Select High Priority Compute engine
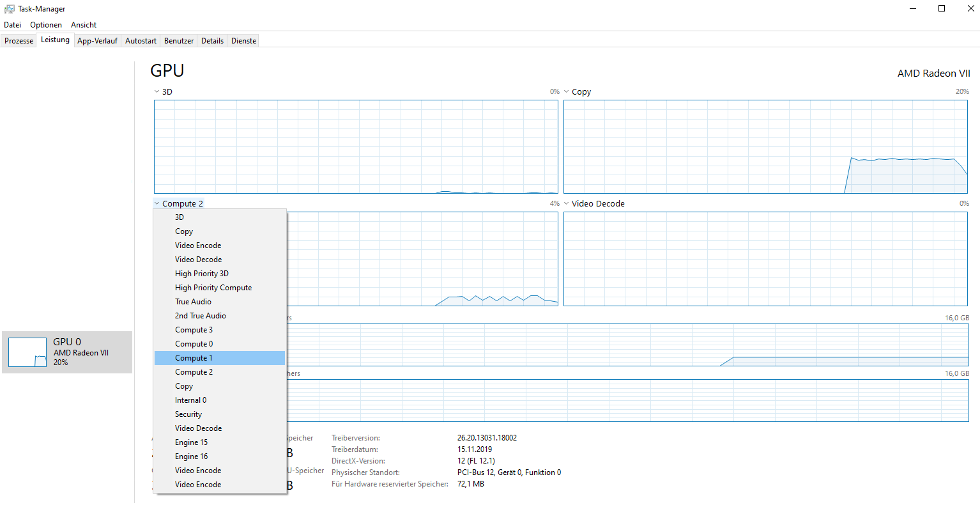This screenshot has width=980, height=507. point(220,288)
